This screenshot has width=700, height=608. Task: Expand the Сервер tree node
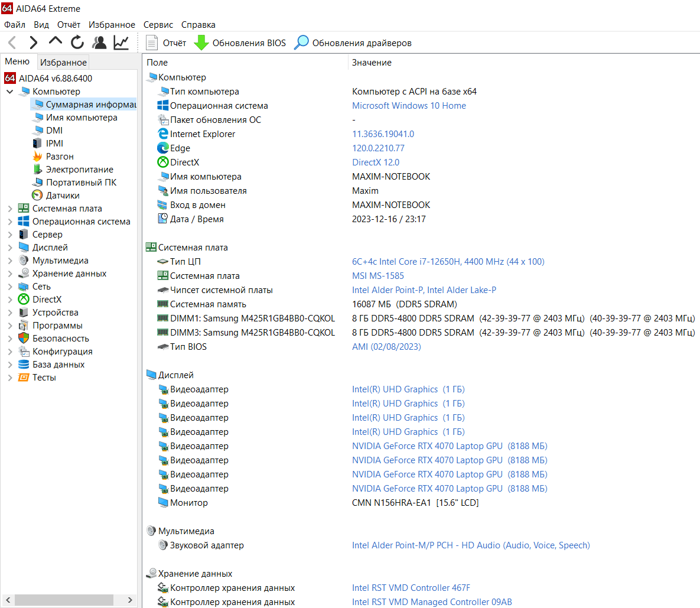coord(10,235)
